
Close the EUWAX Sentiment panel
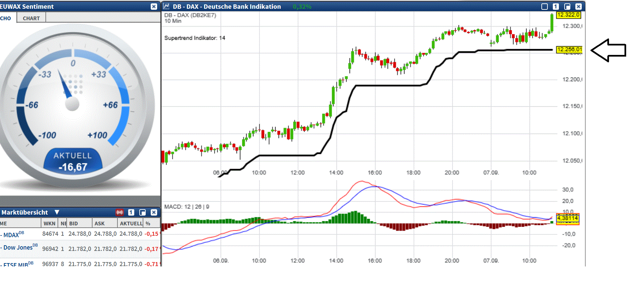(154, 6)
